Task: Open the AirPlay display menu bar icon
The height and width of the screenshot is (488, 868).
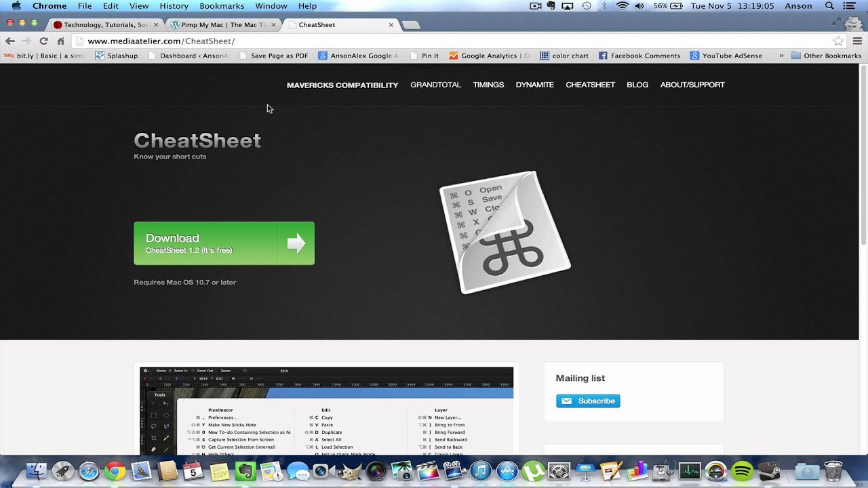Action: point(568,6)
